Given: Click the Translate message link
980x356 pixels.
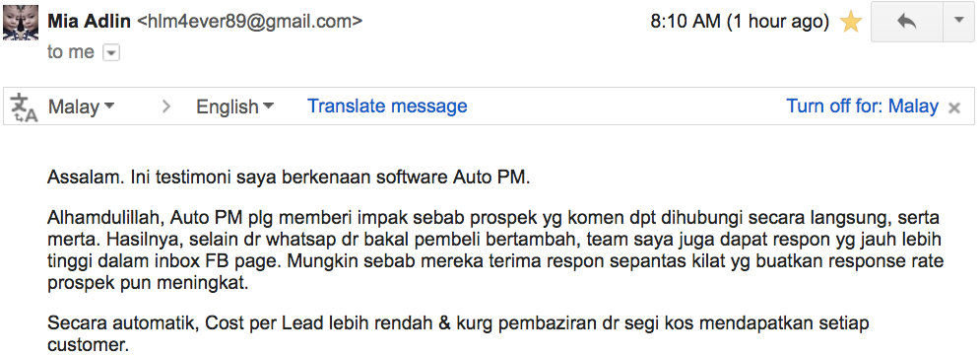Looking at the screenshot, I should pyautogui.click(x=387, y=106).
